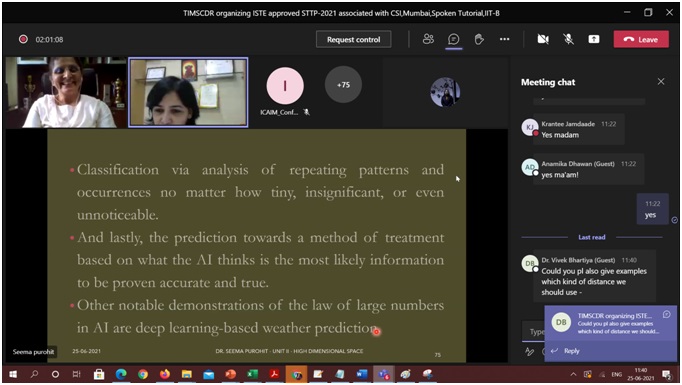Click the ICAIM_Conf participant avatar
This screenshot has height=385, width=682.
click(285, 86)
